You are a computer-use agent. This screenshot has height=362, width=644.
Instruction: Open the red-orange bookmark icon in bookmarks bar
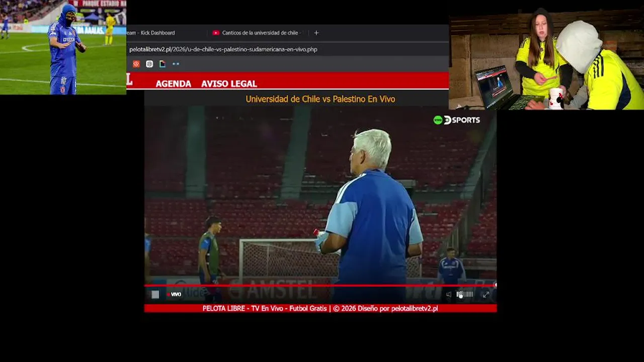coord(136,64)
